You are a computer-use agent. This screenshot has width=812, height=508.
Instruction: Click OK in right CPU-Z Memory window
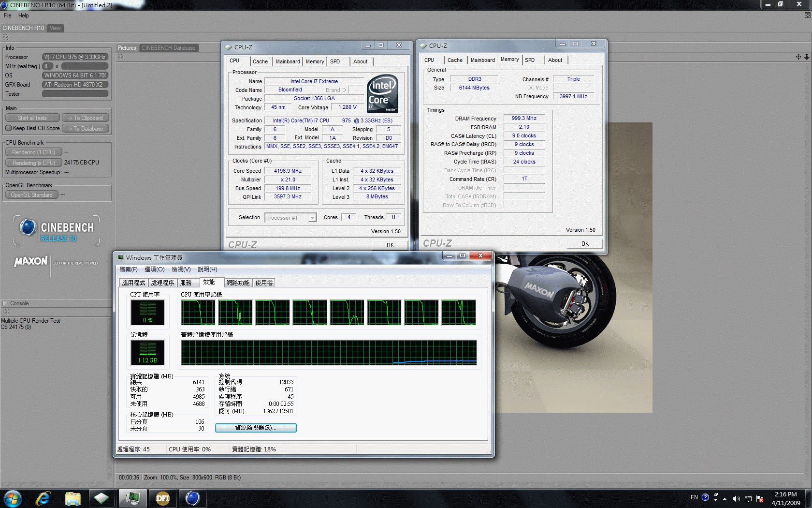(x=585, y=243)
